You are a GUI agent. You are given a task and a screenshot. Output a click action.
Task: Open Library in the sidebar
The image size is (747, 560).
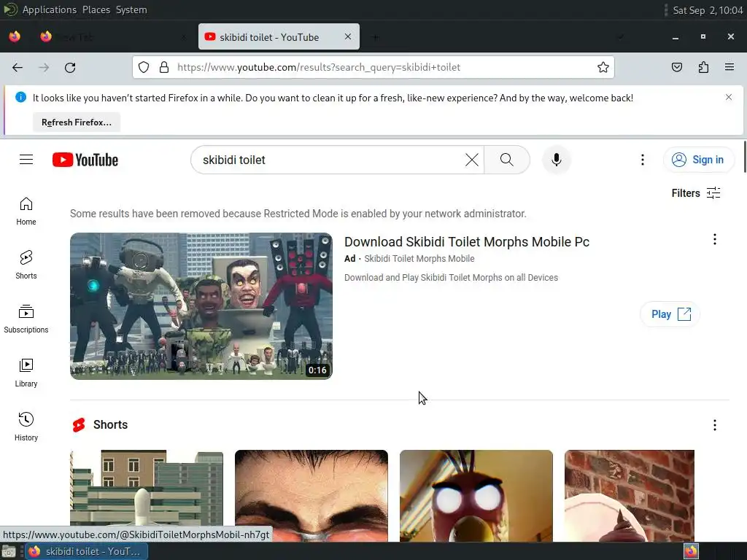coord(26,373)
